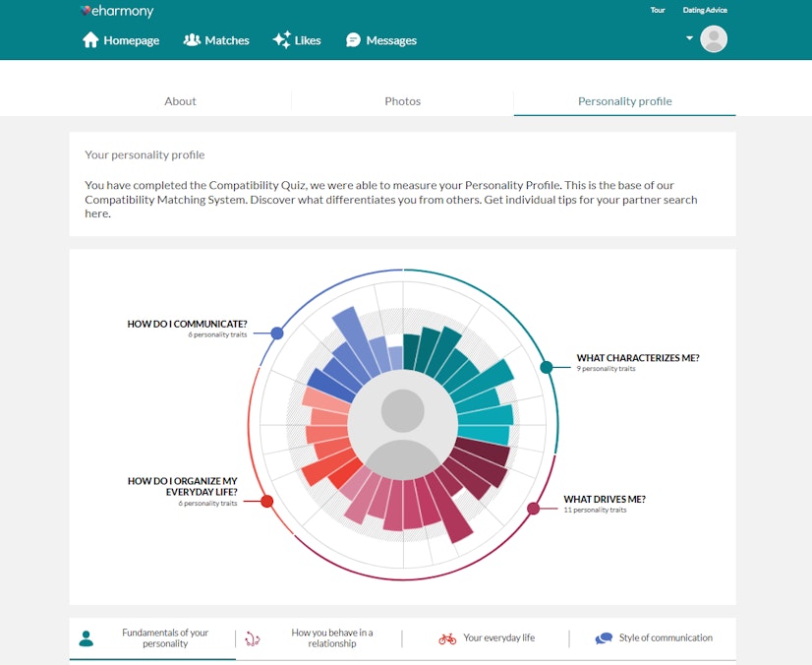Screen dimensions: 812x665
Task: Open the Photos tab
Action: pos(402,100)
